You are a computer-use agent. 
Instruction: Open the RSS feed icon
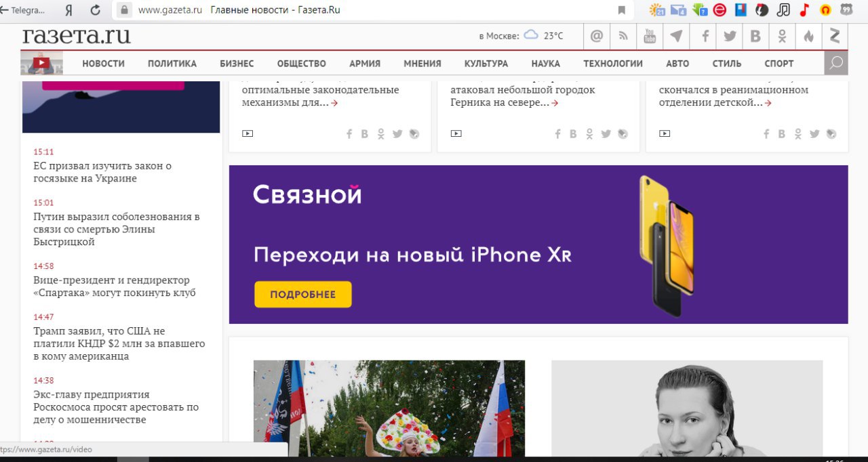tap(623, 36)
